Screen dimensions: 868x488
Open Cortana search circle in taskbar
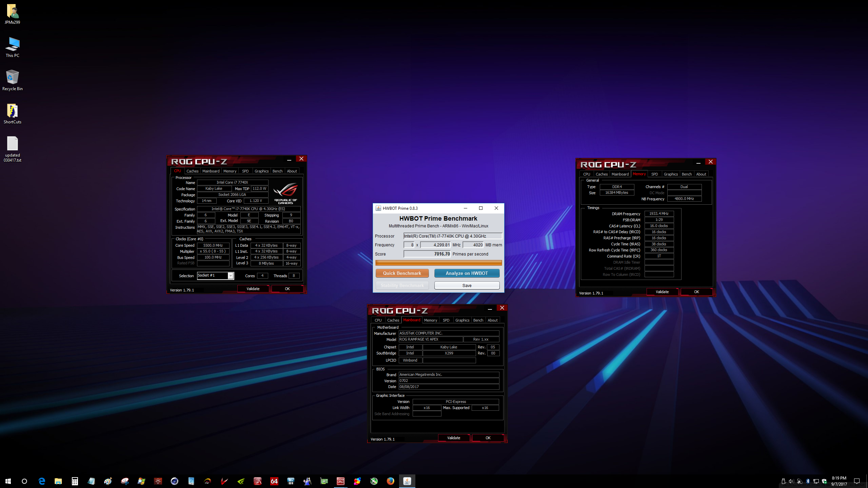pos(24,481)
